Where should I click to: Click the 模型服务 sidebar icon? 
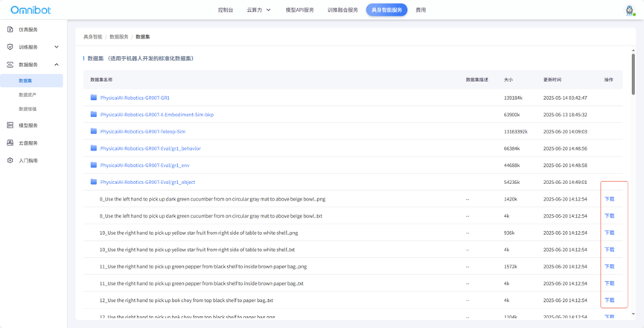pos(10,125)
